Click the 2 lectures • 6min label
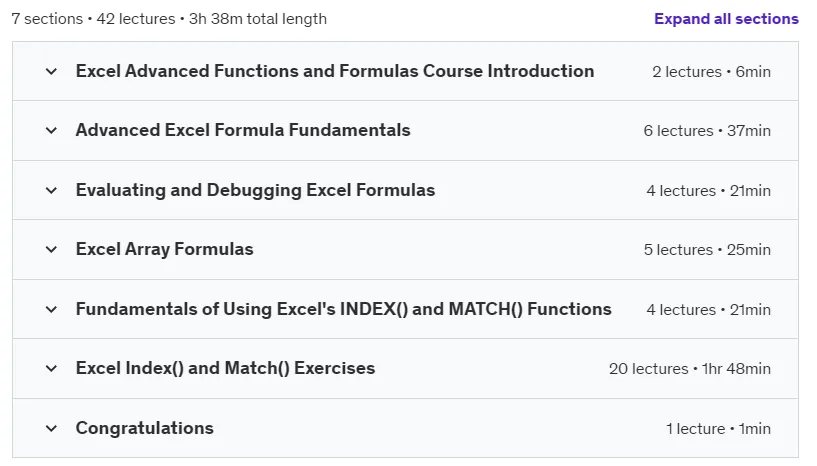The height and width of the screenshot is (466, 817). click(711, 72)
